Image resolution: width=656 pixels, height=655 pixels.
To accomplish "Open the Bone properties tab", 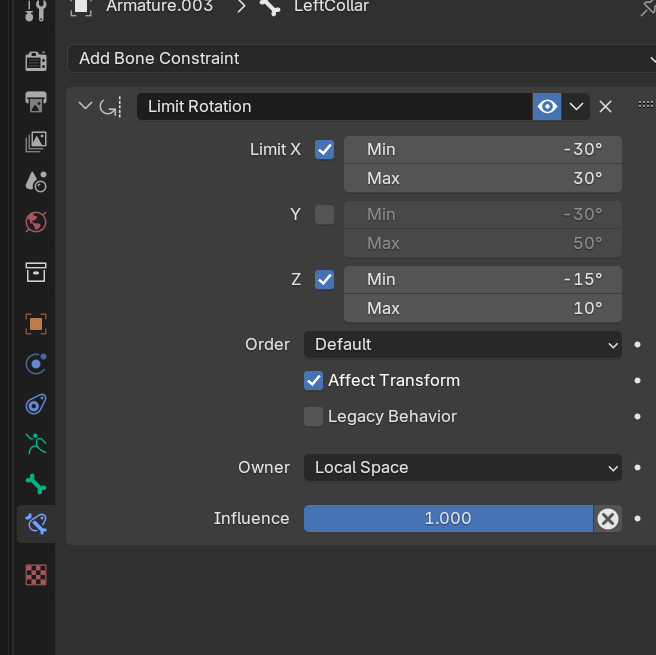I will click(36, 484).
